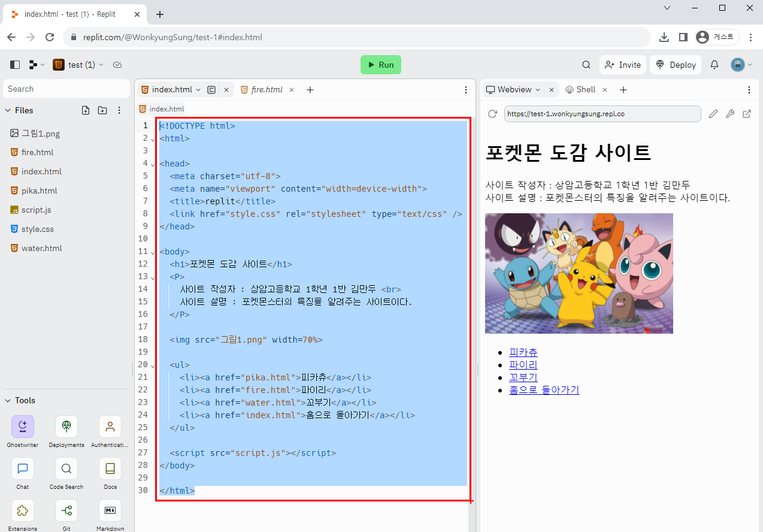Open the Git tool
This screenshot has width=763, height=532.
pos(66,515)
